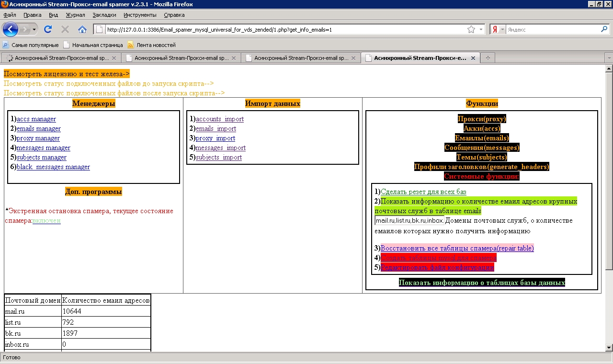Screen dimensions: 613x364
Task: Open the messages manager link
Action: pyautogui.click(x=44, y=148)
